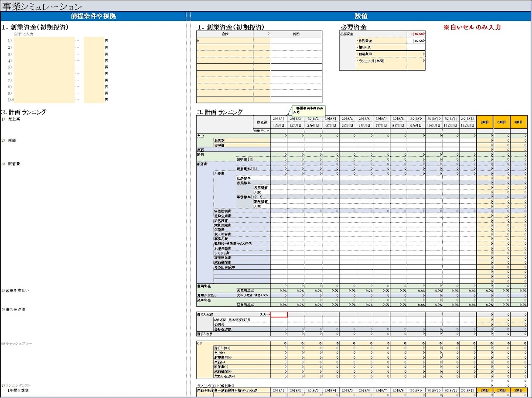532x398 pixels.
Task: Select the 3期目 orange column header
Action: pos(519,122)
